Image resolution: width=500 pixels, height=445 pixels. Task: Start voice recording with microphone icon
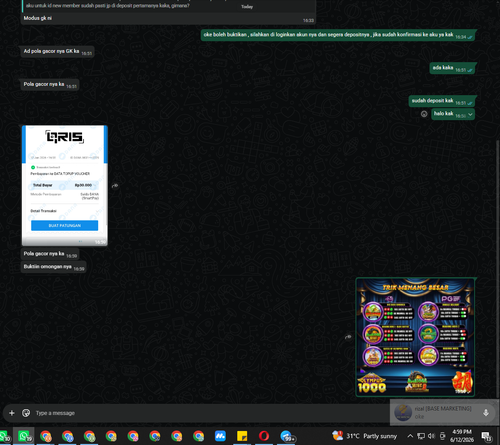tap(486, 413)
